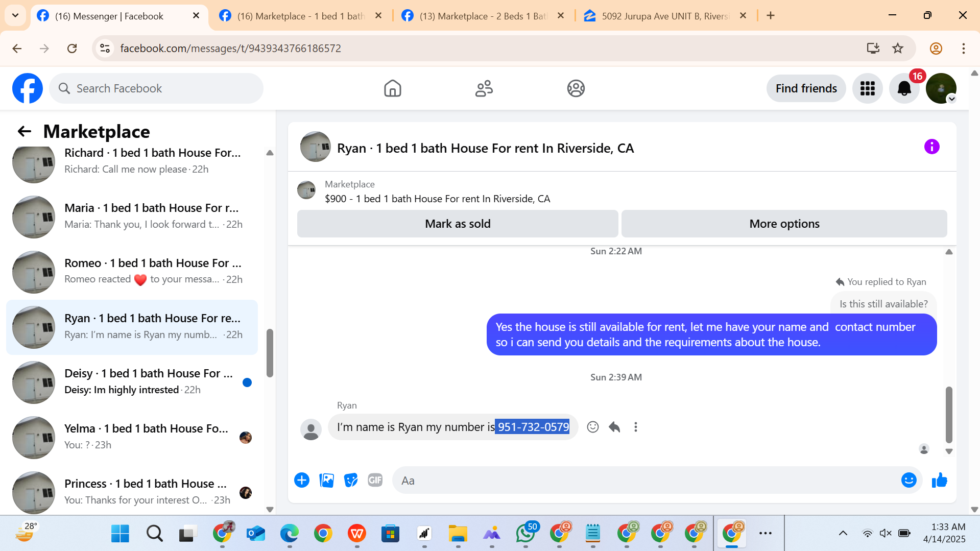Click the Ryan conversation header name

coord(485,148)
